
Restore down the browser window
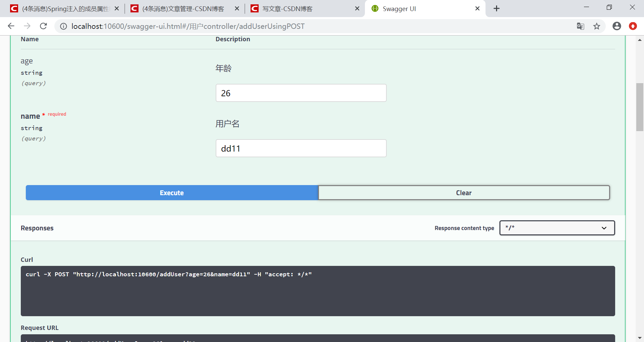(x=609, y=7)
